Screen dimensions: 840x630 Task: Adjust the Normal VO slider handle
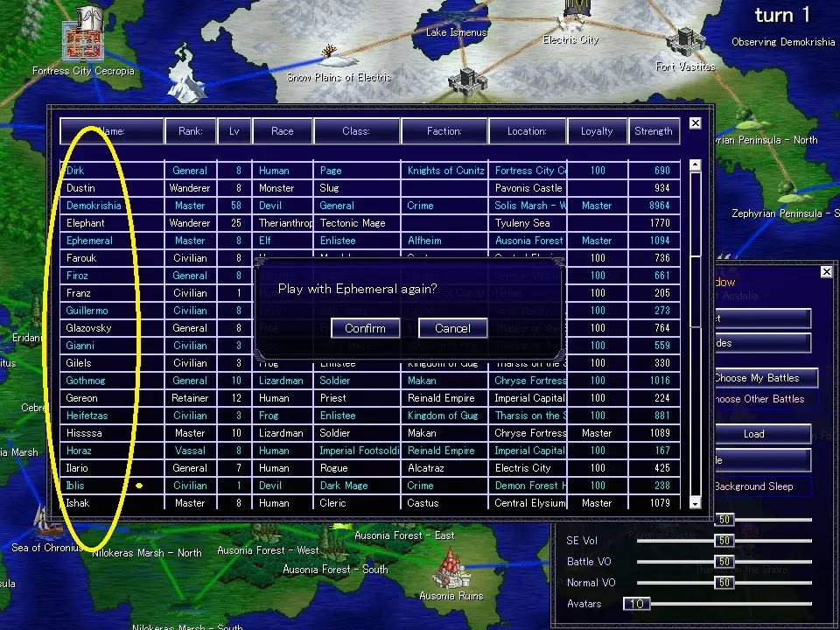coord(724,583)
